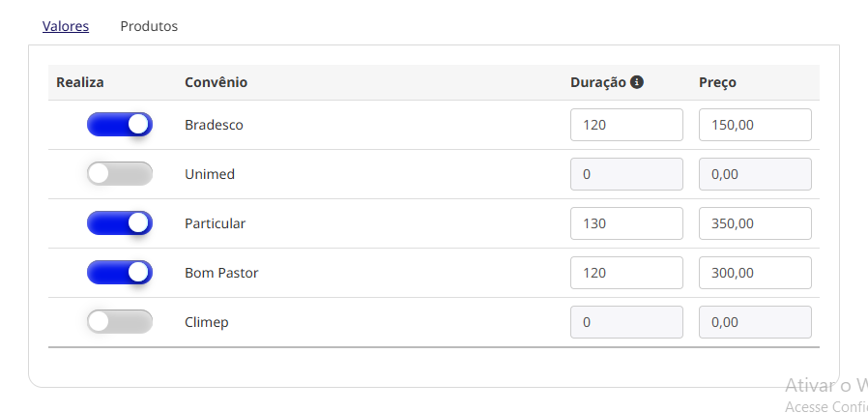This screenshot has width=868, height=413.
Task: Click the disabled Unimed price field
Action: (x=755, y=174)
